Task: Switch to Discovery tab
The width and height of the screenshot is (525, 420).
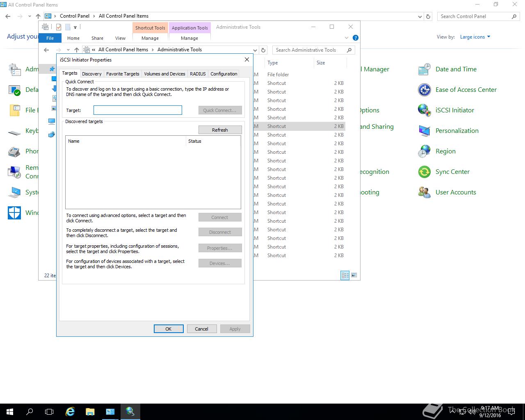Action: pyautogui.click(x=91, y=74)
